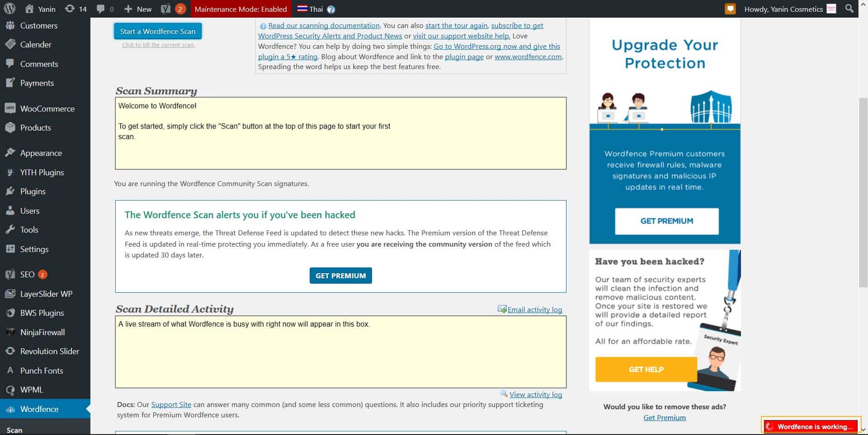Screen dimensions: 868x435
Task: Click start the tour again link
Action: [456, 26]
